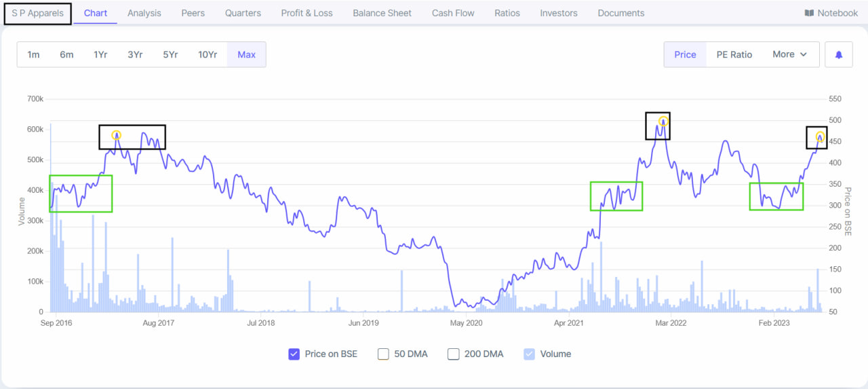Toggle the Volume checkbox
The height and width of the screenshot is (389, 868).
529,354
